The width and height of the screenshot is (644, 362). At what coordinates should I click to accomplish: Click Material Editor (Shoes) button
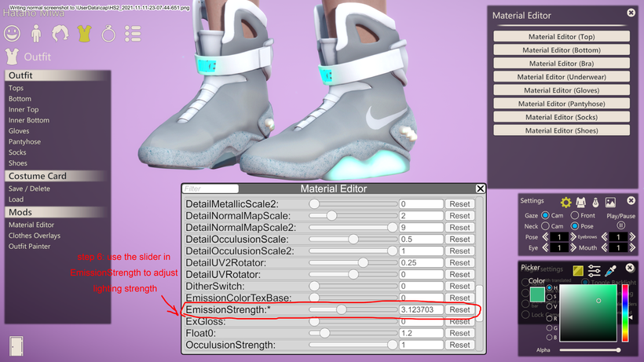point(562,130)
